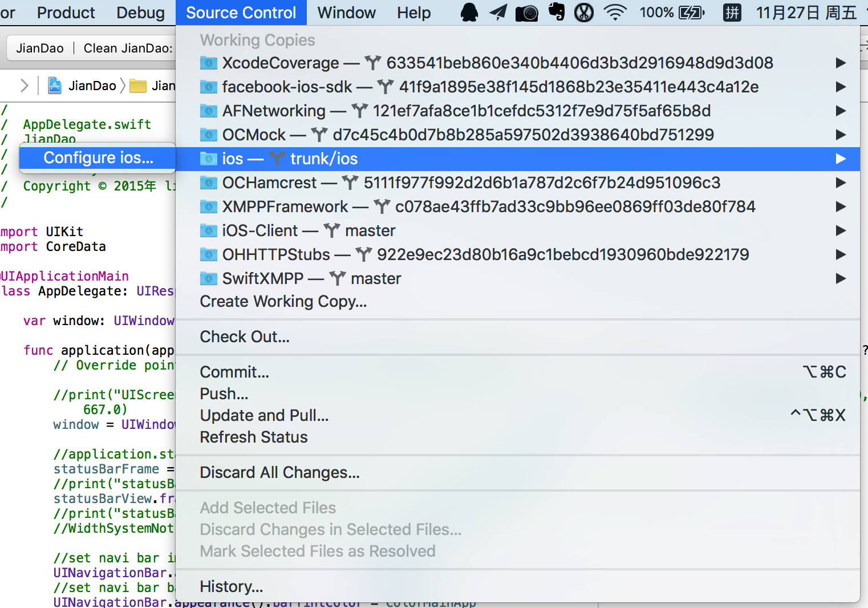Open the Help menu
Viewport: 868px width, 608px height.
click(x=414, y=13)
